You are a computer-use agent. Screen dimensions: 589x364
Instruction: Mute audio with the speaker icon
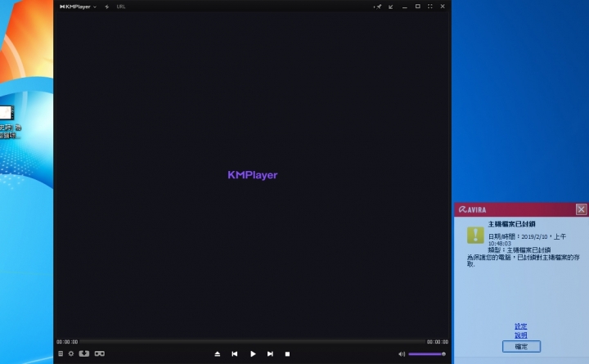402,354
